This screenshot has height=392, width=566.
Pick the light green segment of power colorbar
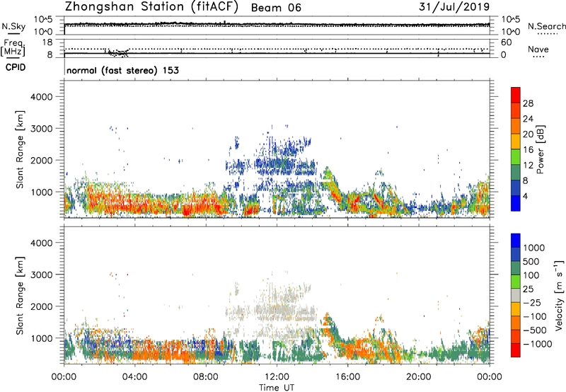(516, 156)
